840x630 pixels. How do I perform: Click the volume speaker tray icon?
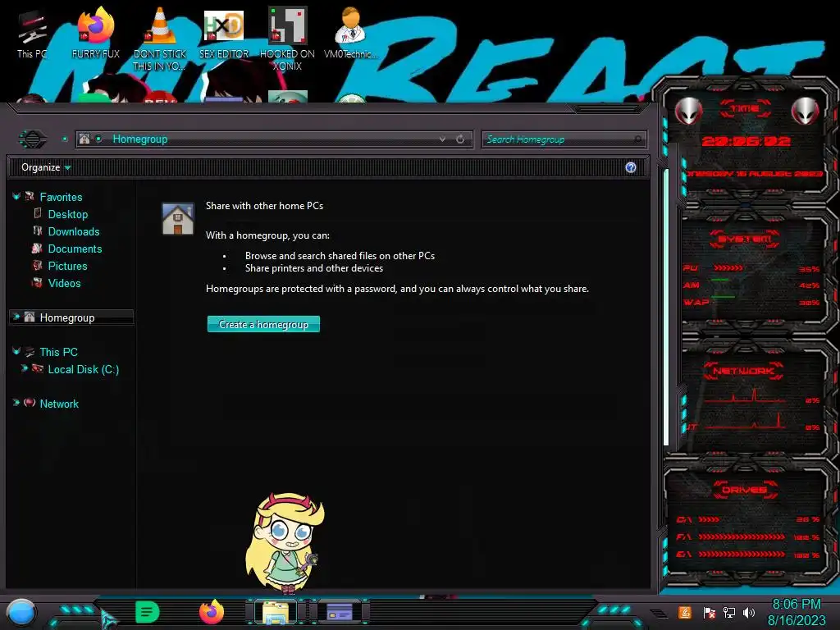[x=749, y=612]
